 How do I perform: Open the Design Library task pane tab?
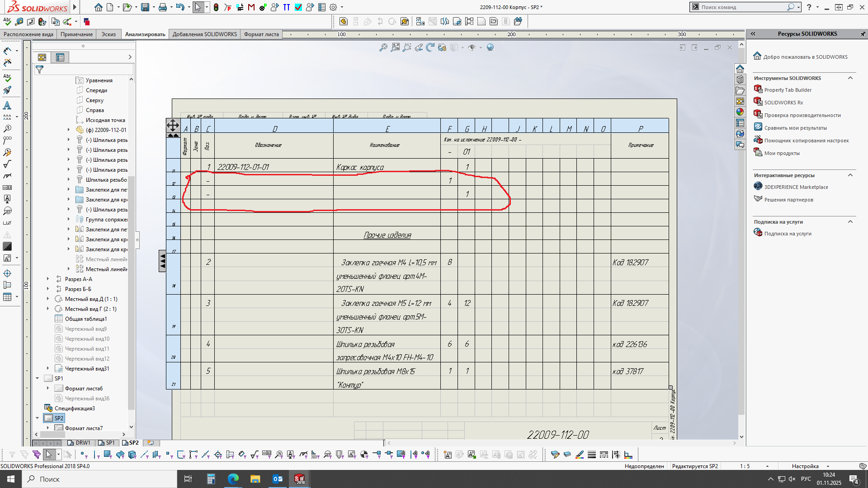point(740,80)
